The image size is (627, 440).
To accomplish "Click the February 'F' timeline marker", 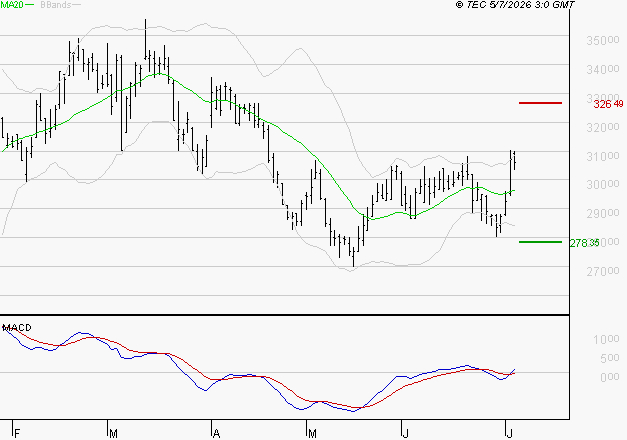I will pos(17,433).
